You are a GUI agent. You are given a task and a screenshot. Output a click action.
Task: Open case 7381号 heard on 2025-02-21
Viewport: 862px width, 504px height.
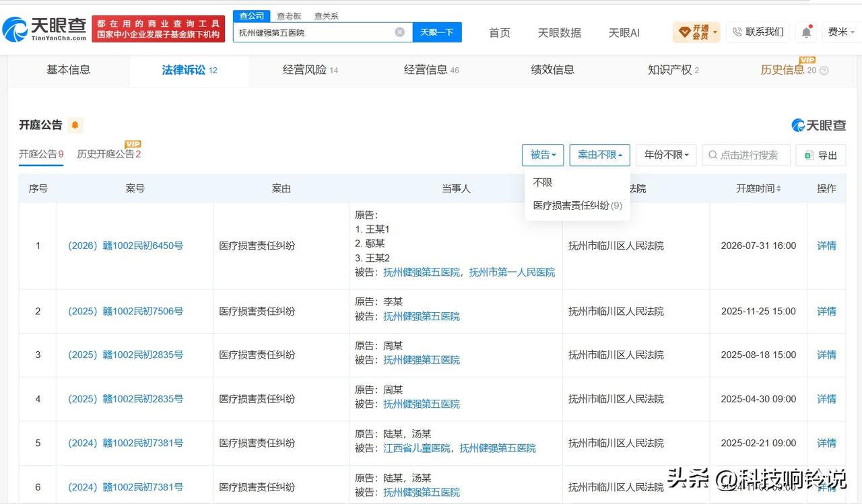click(x=125, y=443)
